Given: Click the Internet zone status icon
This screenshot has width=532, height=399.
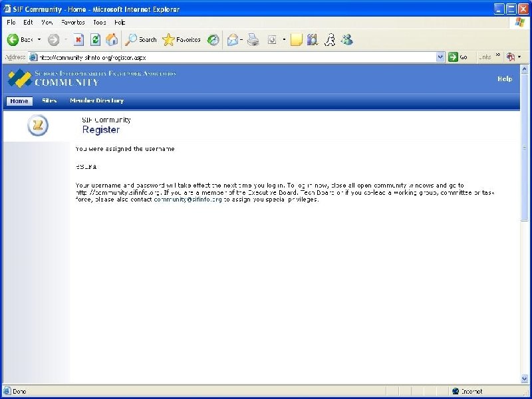Looking at the screenshot, I should tap(456, 391).
